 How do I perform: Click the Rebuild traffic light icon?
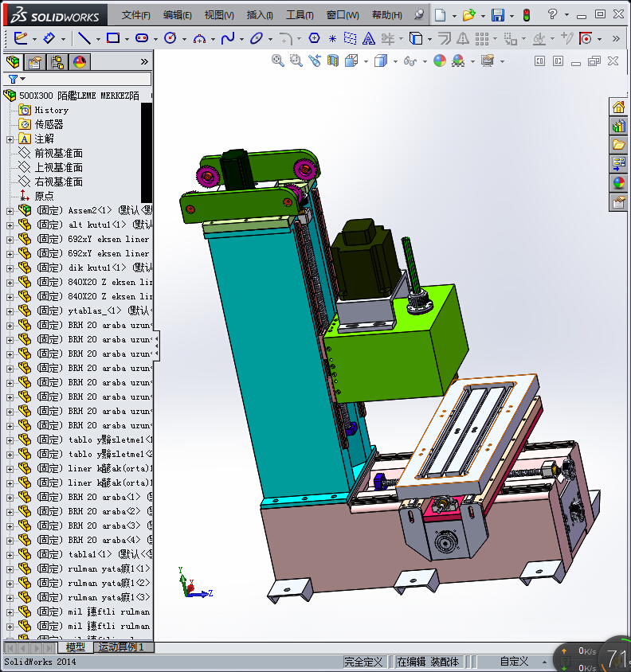point(527,15)
